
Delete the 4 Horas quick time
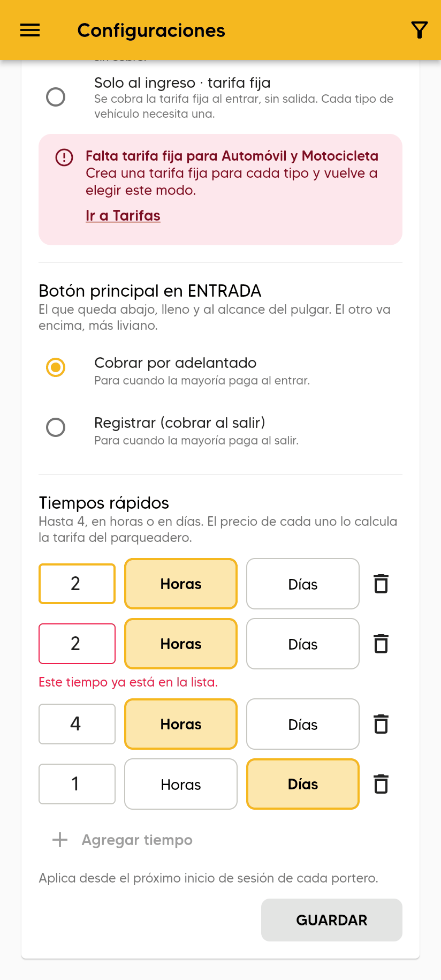[x=381, y=724]
